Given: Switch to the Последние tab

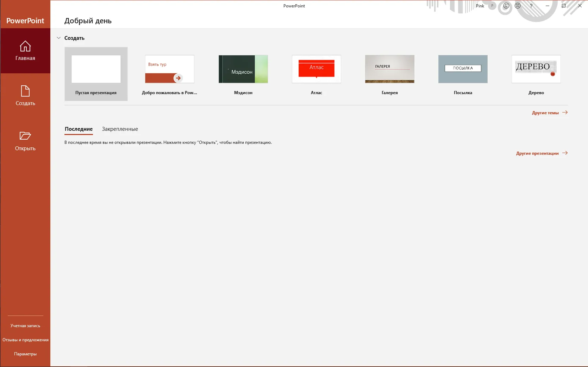Looking at the screenshot, I should click(x=79, y=129).
